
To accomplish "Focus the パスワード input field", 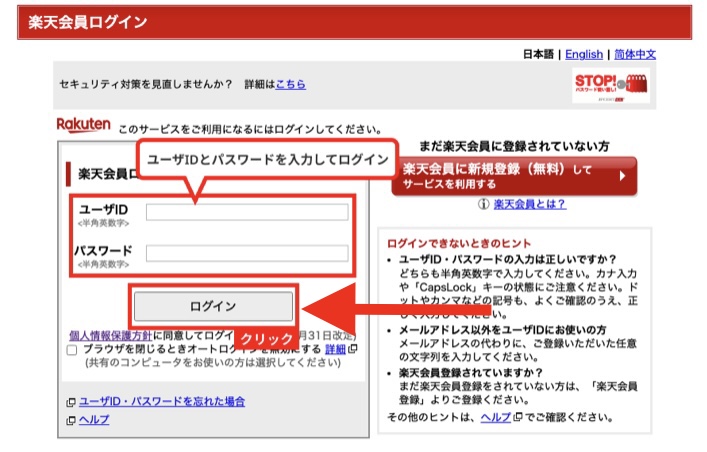I will tap(247, 253).
